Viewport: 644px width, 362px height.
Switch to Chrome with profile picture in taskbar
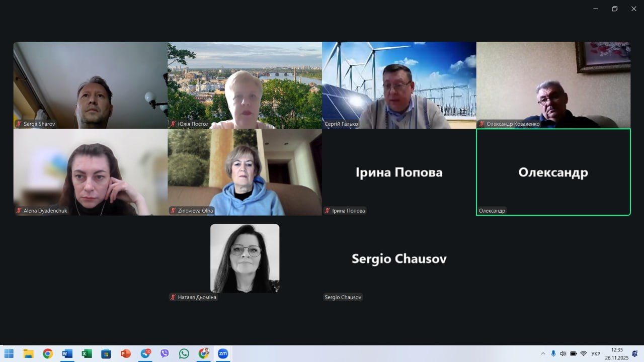pyautogui.click(x=204, y=353)
